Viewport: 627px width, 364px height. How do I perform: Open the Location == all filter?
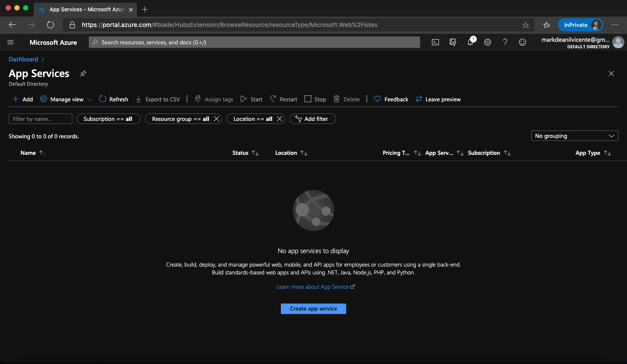(x=253, y=119)
